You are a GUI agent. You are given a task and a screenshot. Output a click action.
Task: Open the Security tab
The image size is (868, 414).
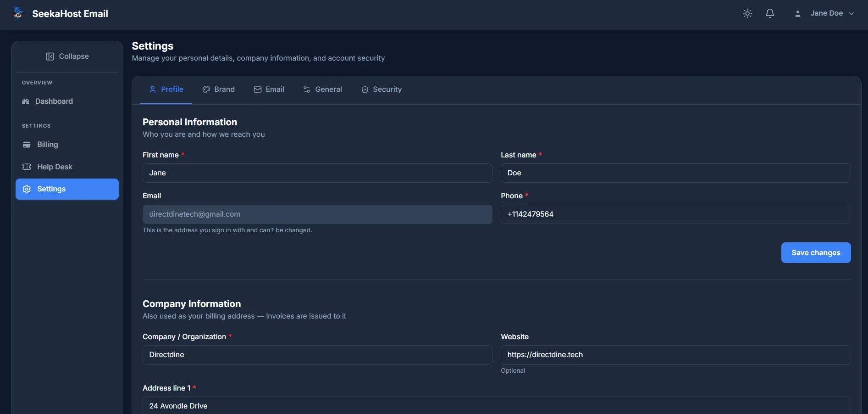point(381,90)
